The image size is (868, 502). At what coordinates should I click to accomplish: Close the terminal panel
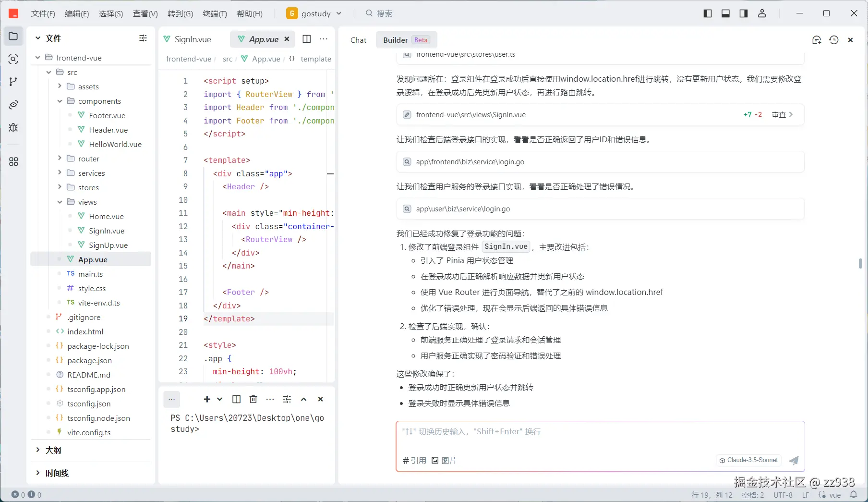coord(321,399)
